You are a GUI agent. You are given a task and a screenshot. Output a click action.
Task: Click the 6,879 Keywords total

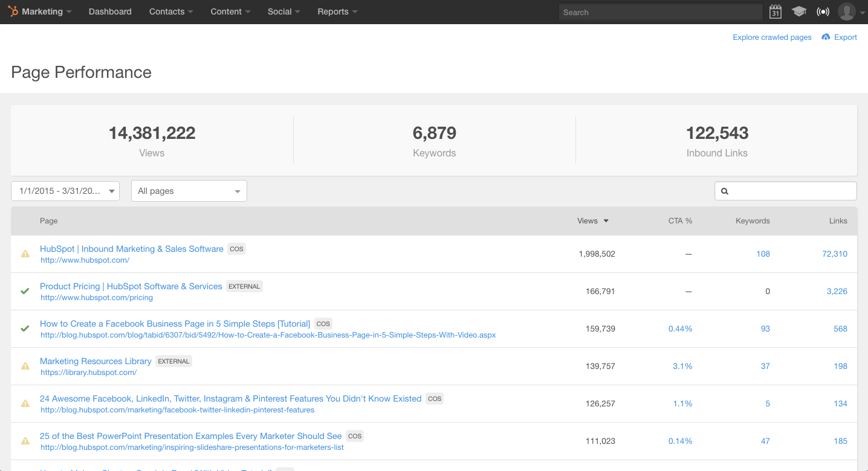(x=434, y=133)
